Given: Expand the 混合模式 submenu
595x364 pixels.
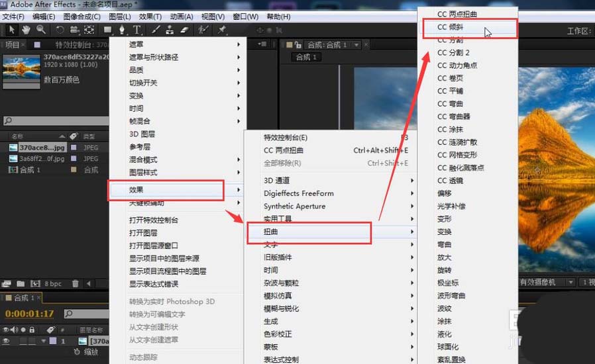Looking at the screenshot, I should point(178,159).
